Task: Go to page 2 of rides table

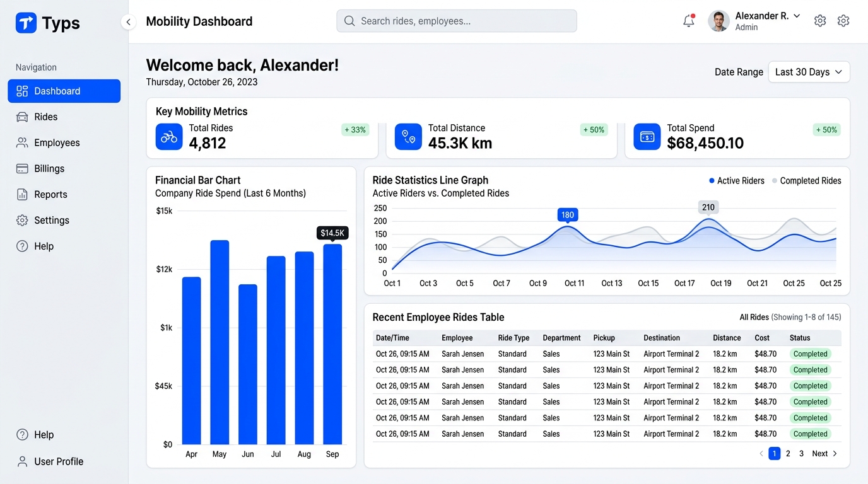Action: (x=788, y=453)
